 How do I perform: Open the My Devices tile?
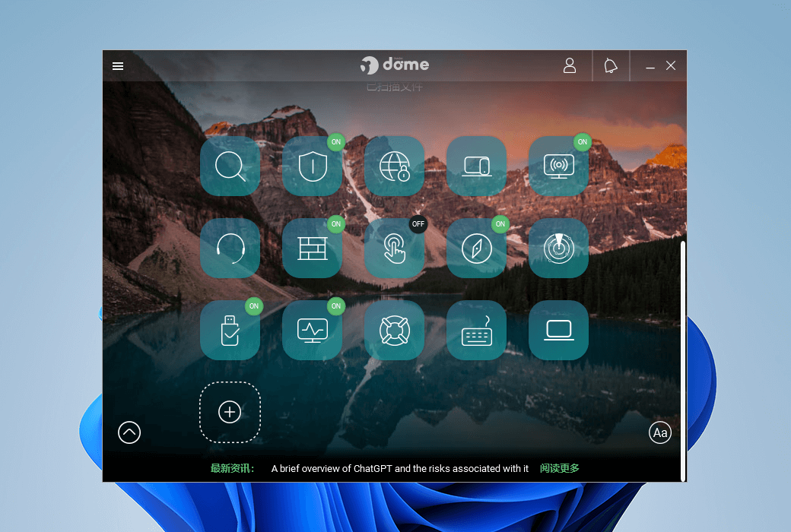click(476, 166)
